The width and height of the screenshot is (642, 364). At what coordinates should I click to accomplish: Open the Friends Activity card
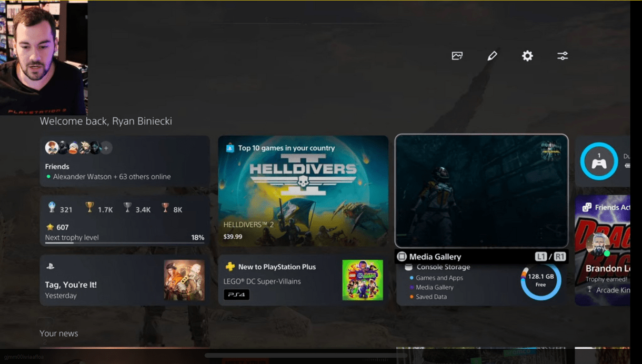point(603,250)
